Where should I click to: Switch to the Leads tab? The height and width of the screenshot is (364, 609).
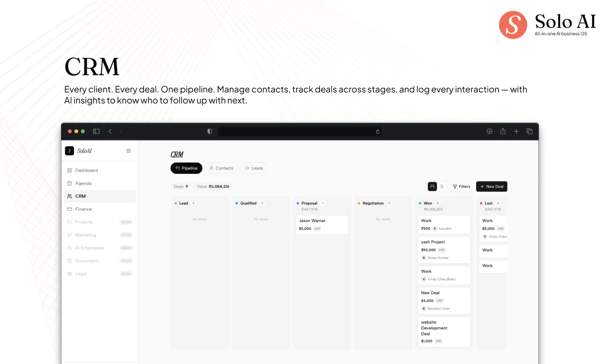pos(254,168)
